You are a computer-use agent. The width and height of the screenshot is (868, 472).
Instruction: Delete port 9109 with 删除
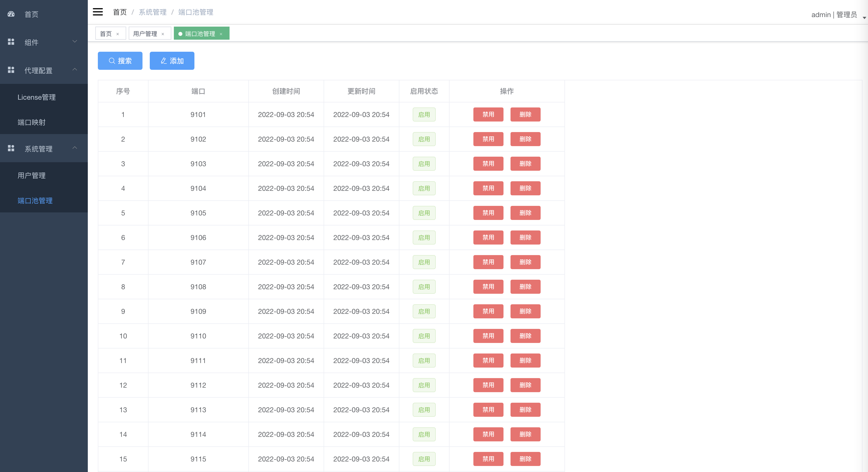525,311
